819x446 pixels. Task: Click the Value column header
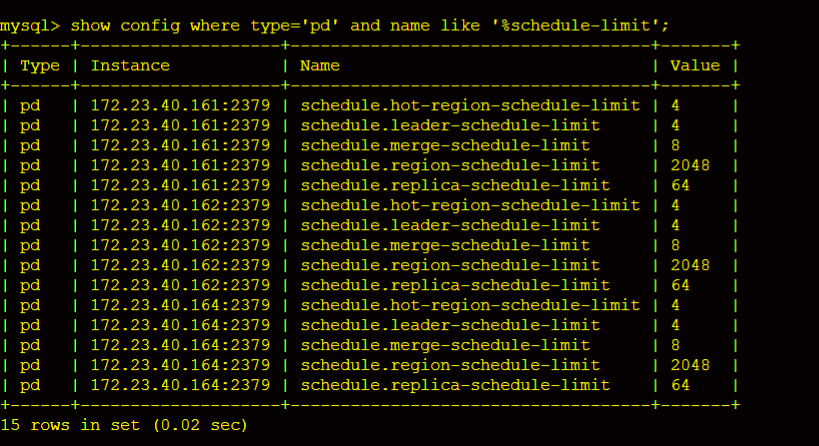pyautogui.click(x=695, y=66)
